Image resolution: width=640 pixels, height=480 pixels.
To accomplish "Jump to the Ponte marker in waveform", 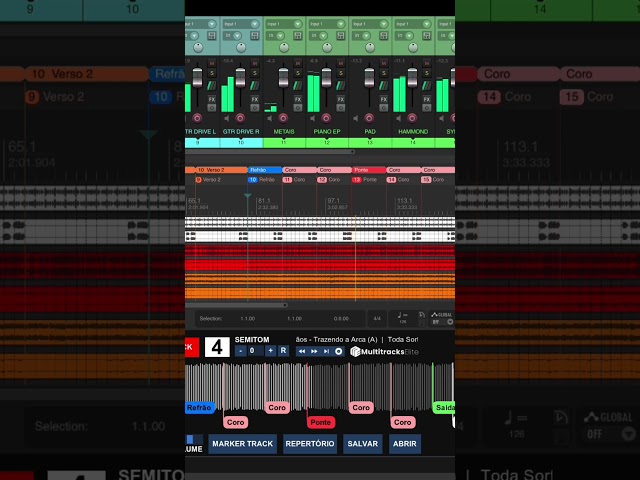I will (321, 422).
